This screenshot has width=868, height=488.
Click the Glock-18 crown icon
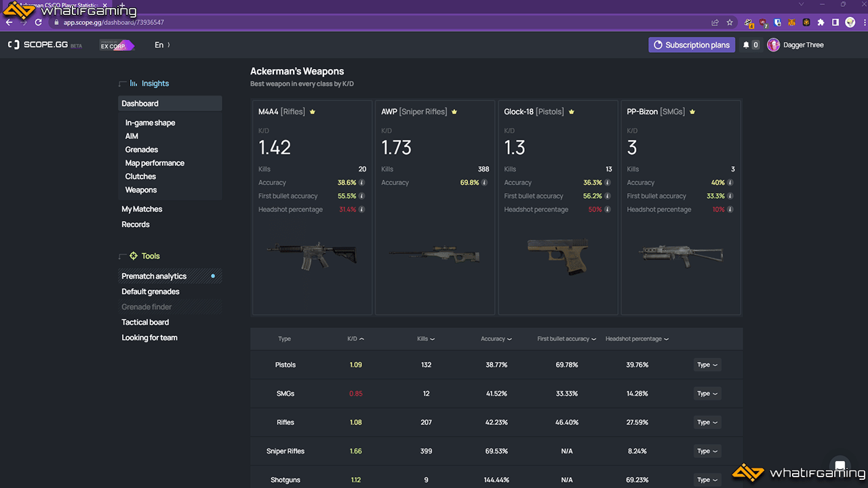571,111
